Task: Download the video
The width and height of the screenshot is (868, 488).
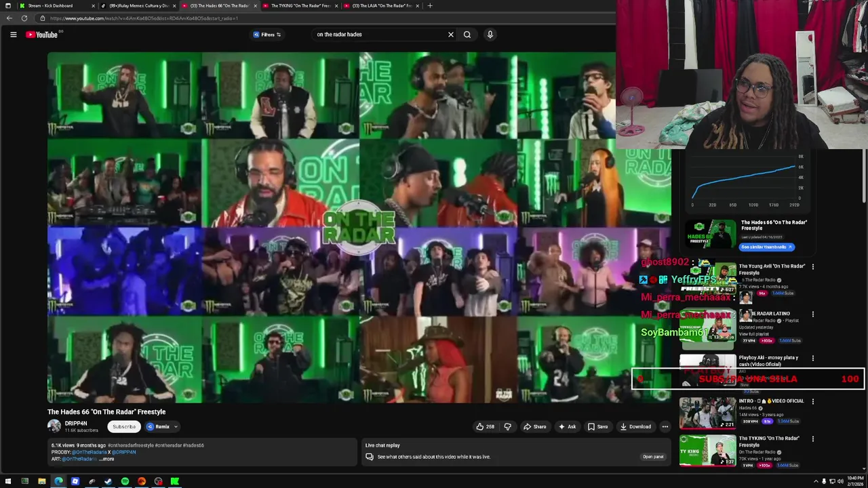Action: click(635, 426)
